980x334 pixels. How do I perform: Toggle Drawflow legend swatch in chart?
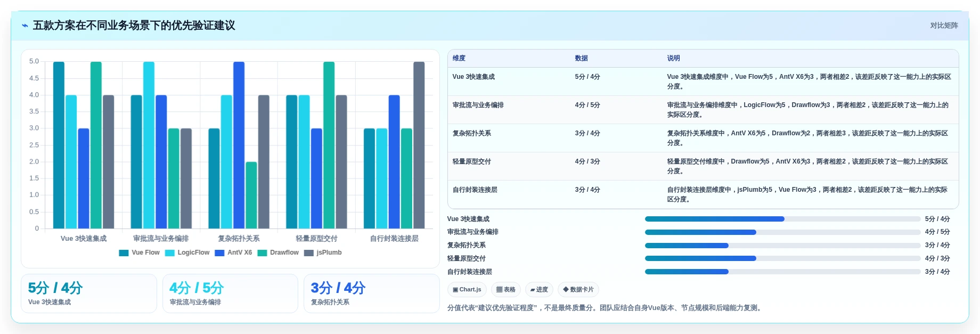[262, 253]
